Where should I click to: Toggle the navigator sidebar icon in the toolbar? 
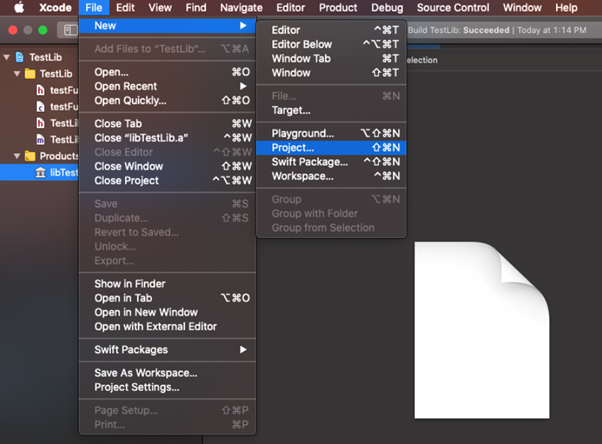click(70, 30)
